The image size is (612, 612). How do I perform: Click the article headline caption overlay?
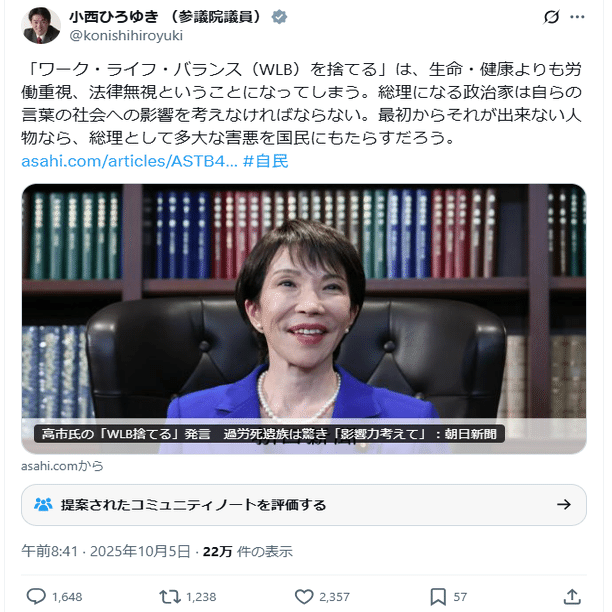[x=269, y=434]
